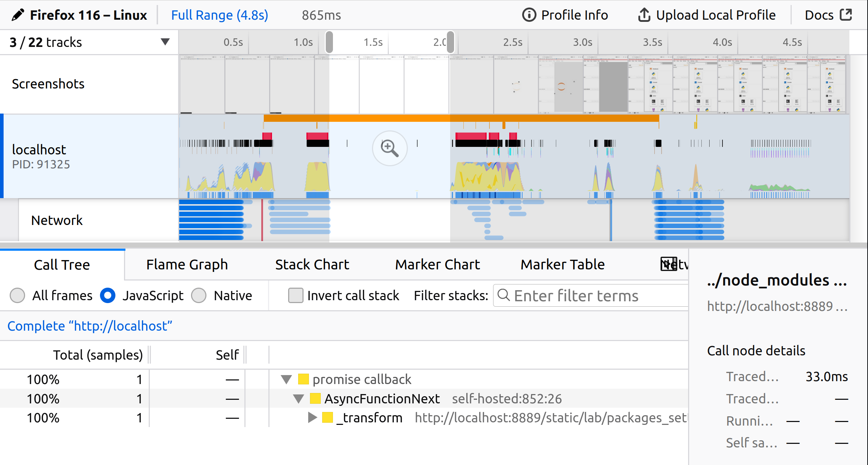Screen dimensions: 868x465
Task: Click the magnifier zoom icon in the timeline selection
Action: 389,149
